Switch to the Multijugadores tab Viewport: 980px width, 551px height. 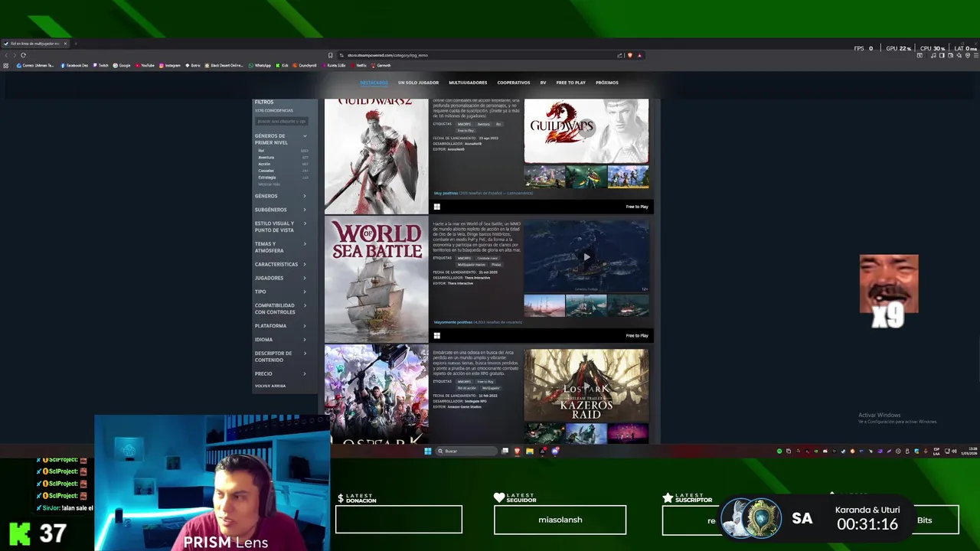[468, 83]
